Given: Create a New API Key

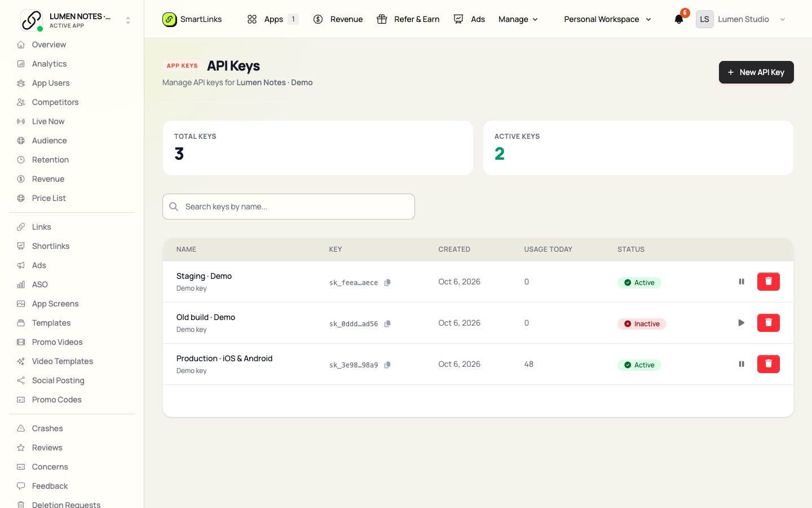Looking at the screenshot, I should tap(756, 72).
